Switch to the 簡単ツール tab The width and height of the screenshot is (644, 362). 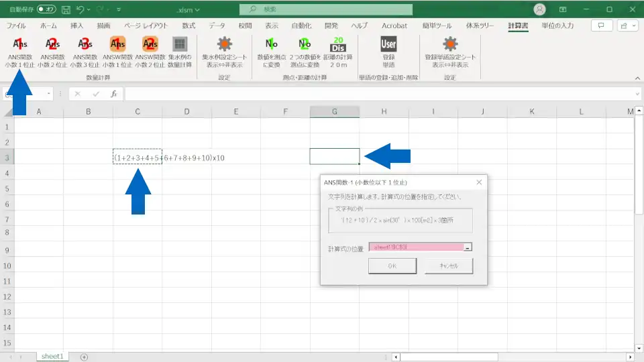pyautogui.click(x=437, y=25)
